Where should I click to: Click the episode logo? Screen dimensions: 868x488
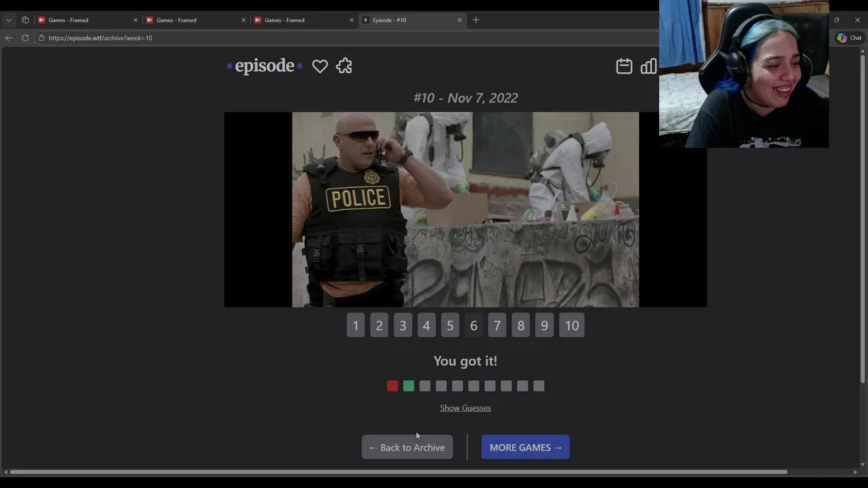(264, 66)
